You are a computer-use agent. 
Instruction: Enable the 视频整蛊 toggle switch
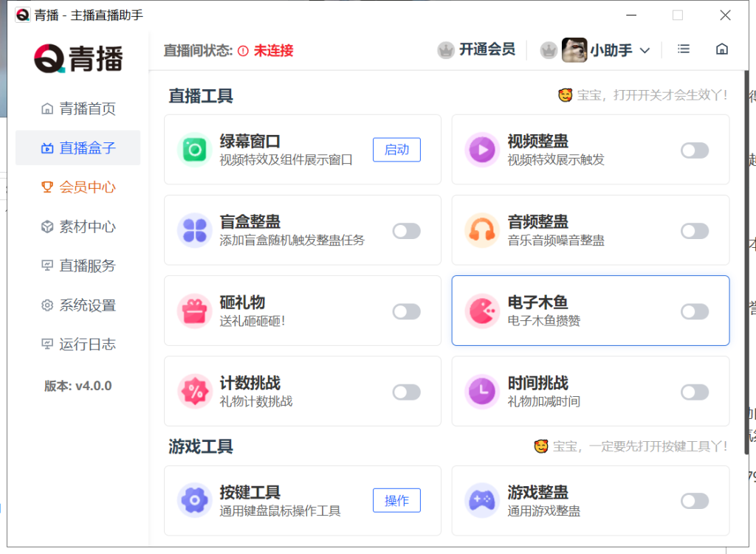coord(694,150)
